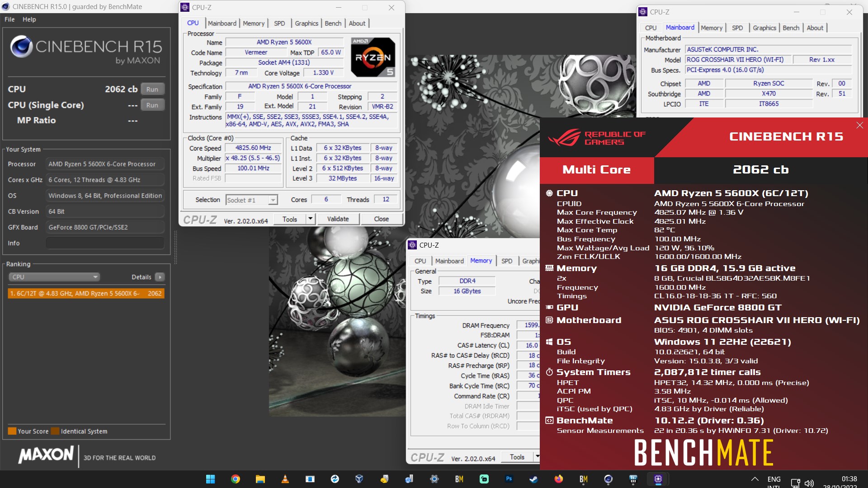This screenshot has width=868, height=488.
Task: Switch to CPU tab in top-right CPU-Z
Action: click(x=651, y=28)
